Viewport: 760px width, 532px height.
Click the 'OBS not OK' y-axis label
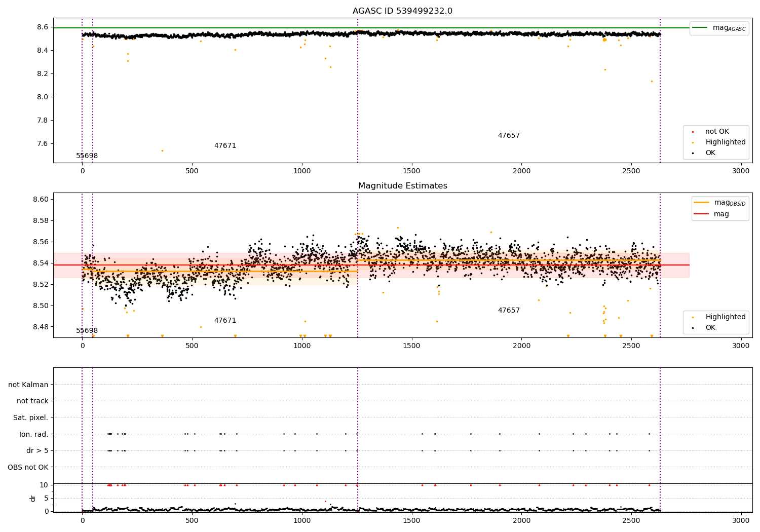28,468
